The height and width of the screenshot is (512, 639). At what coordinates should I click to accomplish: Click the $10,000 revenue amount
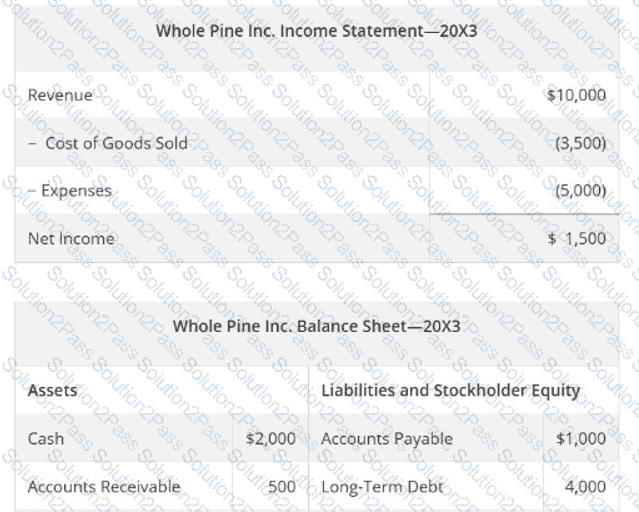click(577, 95)
